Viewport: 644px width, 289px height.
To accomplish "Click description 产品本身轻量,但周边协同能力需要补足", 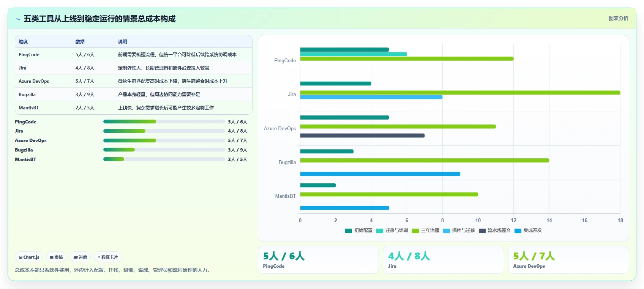I will (x=159, y=95).
